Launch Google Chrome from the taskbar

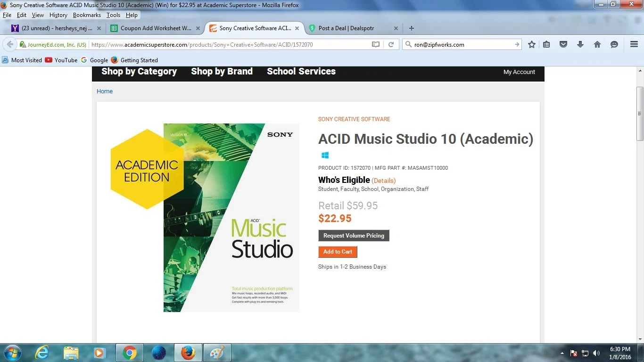point(130,353)
